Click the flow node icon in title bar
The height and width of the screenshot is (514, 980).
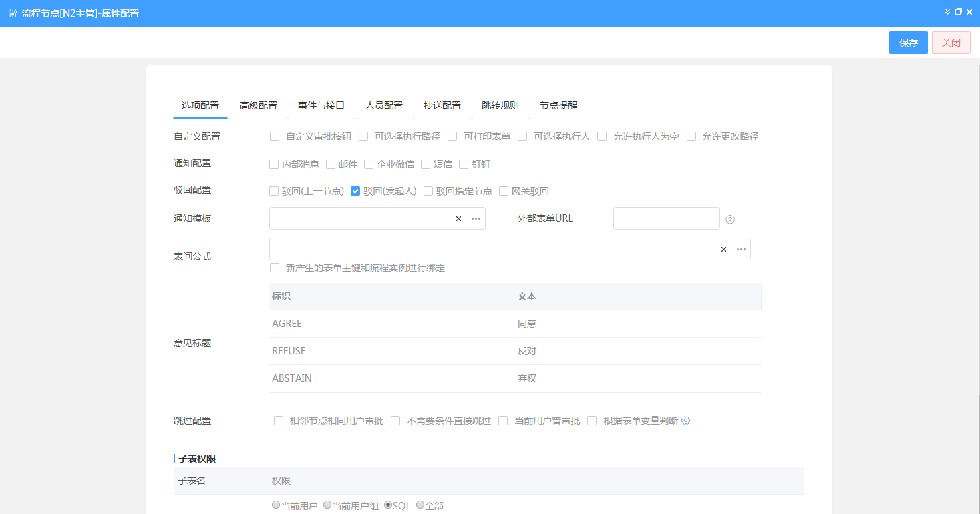point(13,13)
